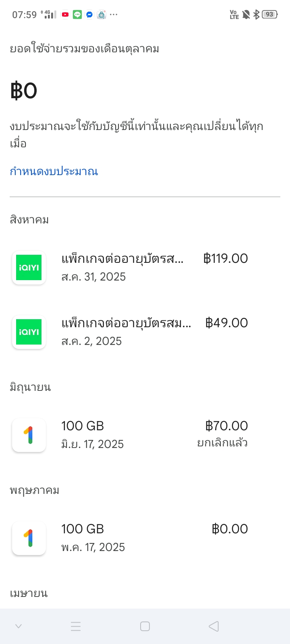Tap the iQIYI icon for ฿119.00 purchase
290x644 pixels.
[29, 268]
